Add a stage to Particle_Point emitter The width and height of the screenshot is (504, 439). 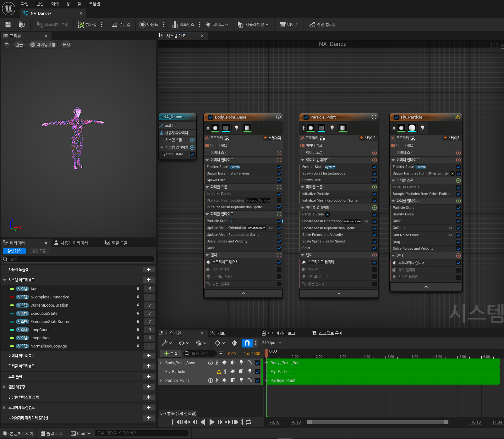point(368,138)
